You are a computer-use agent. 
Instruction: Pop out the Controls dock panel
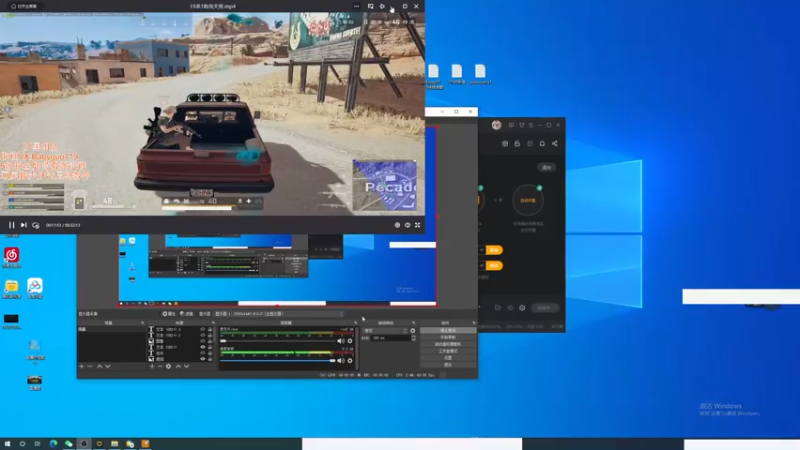click(x=473, y=323)
